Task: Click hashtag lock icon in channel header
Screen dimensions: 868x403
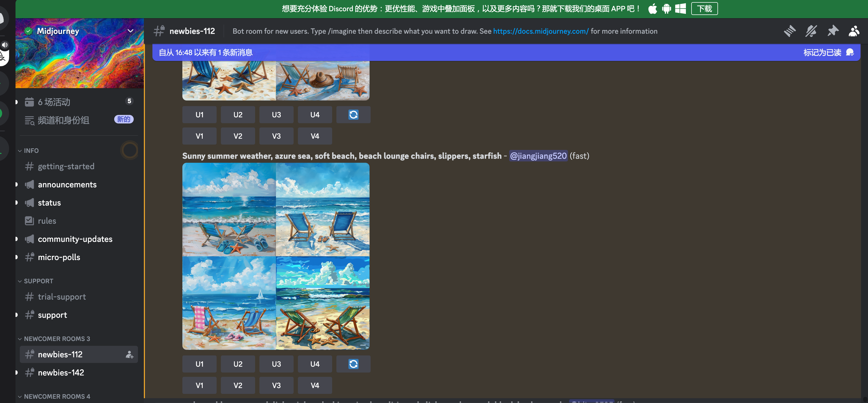Action: (159, 31)
